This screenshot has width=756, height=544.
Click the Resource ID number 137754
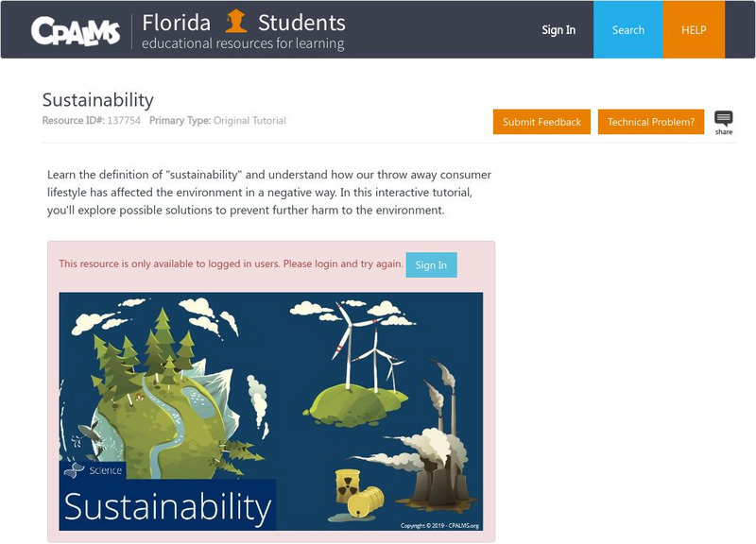pos(123,121)
